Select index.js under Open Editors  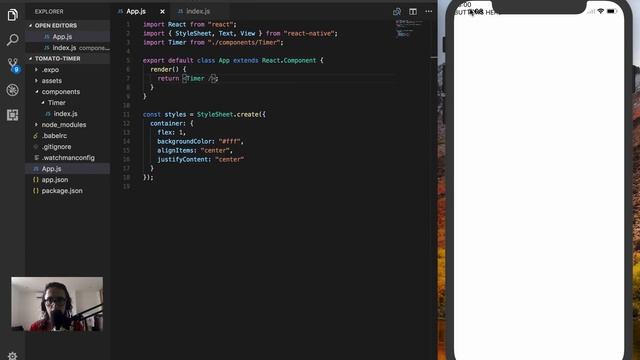point(68,48)
